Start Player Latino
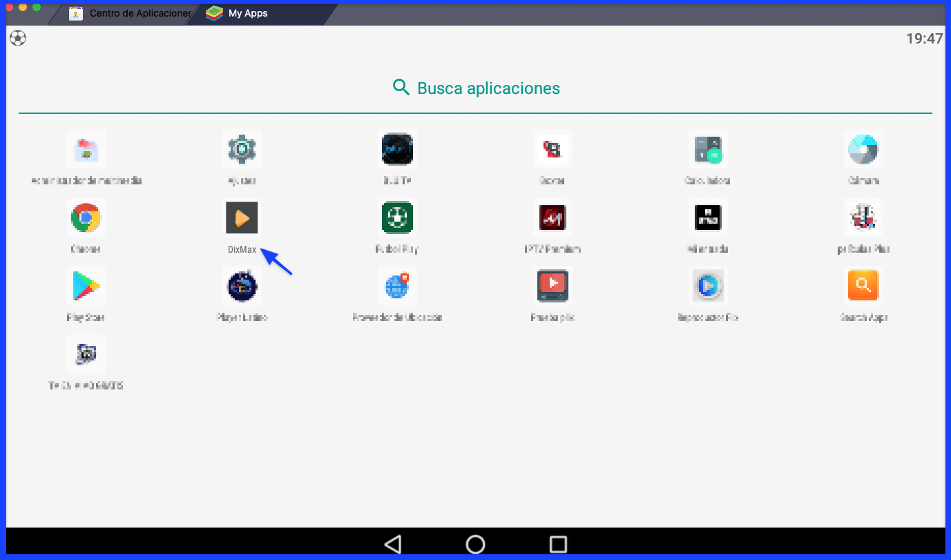Screen dimensions: 951x560 tap(242, 286)
